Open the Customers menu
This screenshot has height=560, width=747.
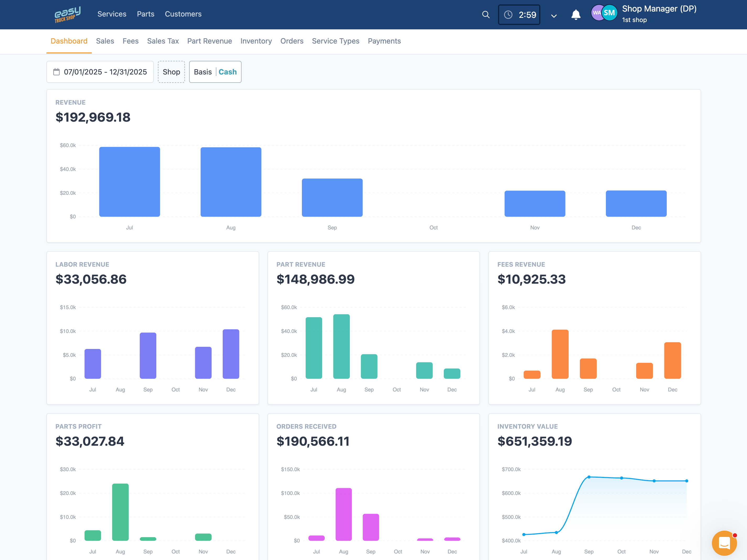point(183,14)
